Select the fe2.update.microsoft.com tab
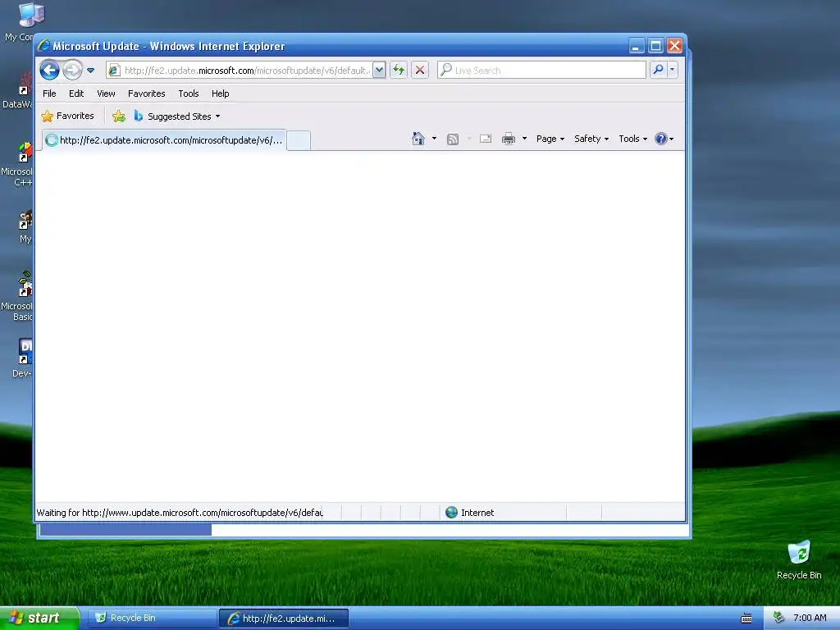Viewport: 840px width, 630px height. [164, 140]
